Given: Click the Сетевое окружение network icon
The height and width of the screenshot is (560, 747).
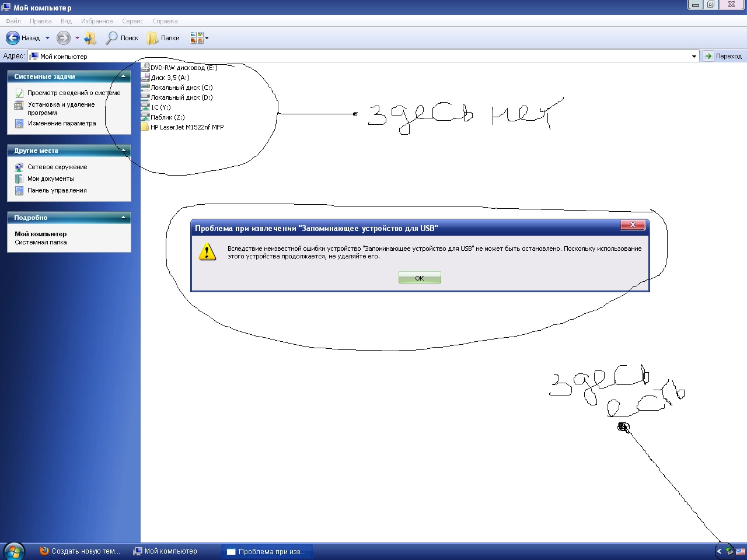Looking at the screenshot, I should [19, 167].
